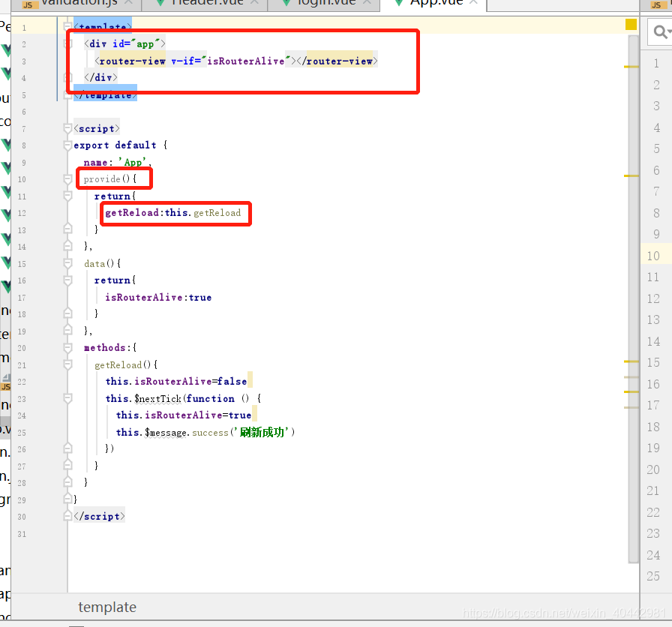Click the v-if attribute on router-view
This screenshot has height=627, width=672.
(185, 61)
